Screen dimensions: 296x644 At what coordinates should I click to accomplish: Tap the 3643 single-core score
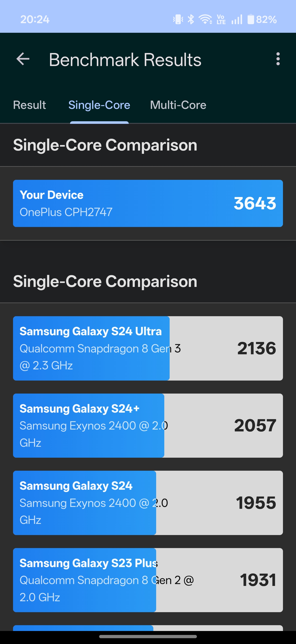(x=255, y=203)
